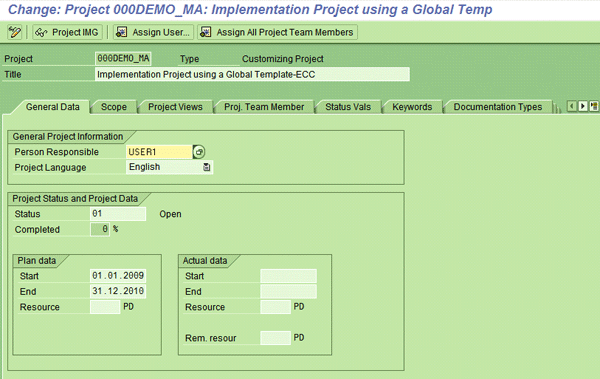Click the Actual data Start field
Viewport: 600px width, 379px height.
289,276
